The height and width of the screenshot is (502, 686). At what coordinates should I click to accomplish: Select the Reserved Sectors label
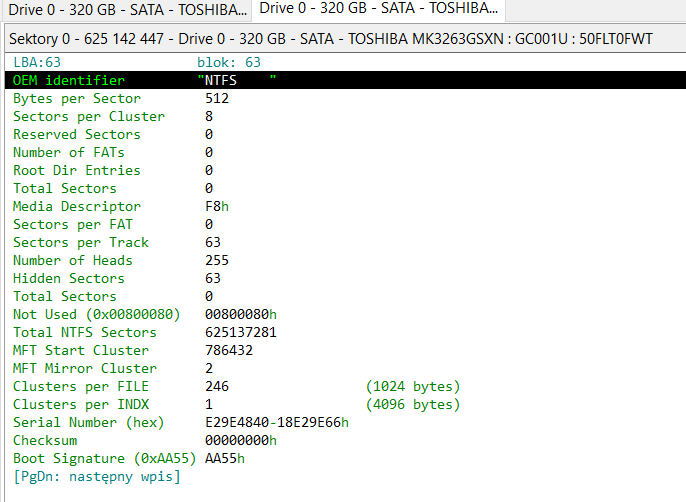coord(77,134)
